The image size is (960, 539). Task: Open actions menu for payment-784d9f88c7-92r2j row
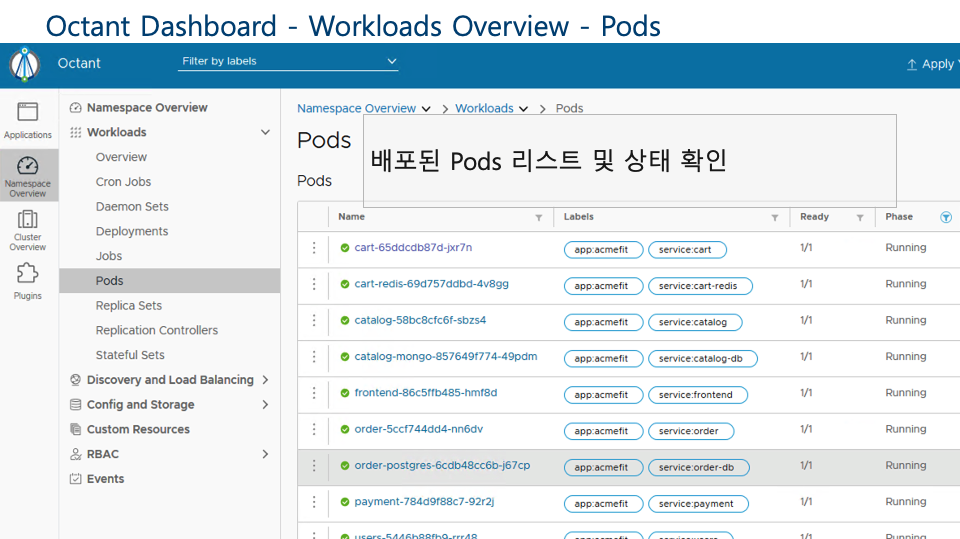[x=314, y=502]
